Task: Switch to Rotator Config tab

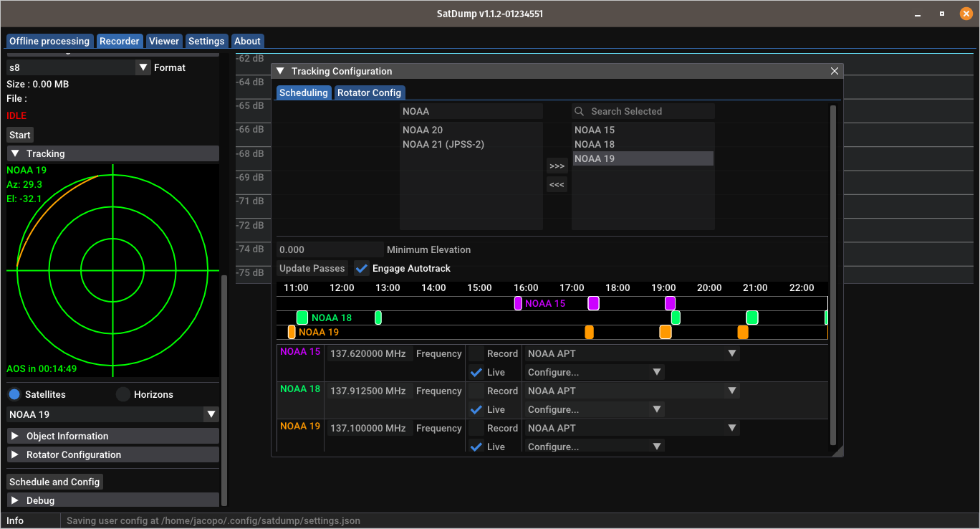Action: pyautogui.click(x=369, y=92)
